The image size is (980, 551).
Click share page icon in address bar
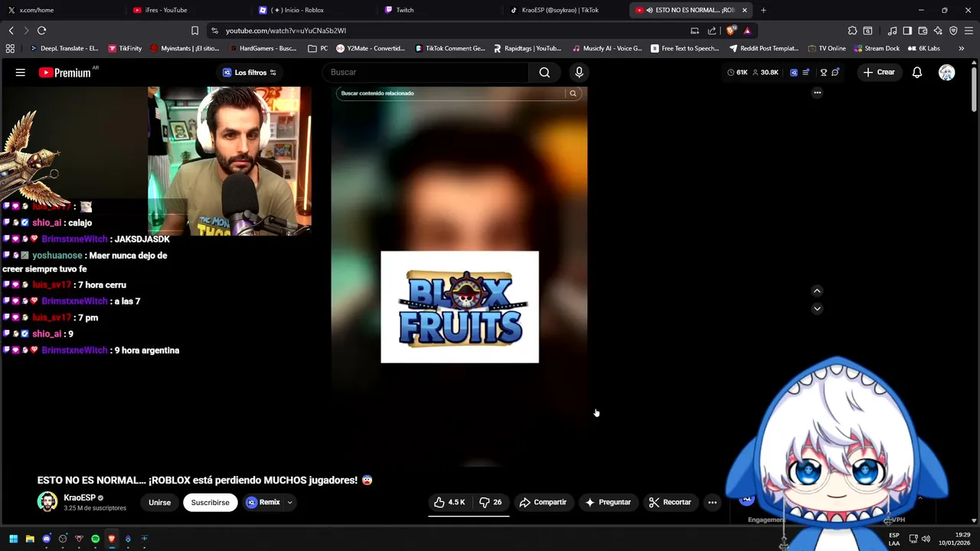point(712,31)
